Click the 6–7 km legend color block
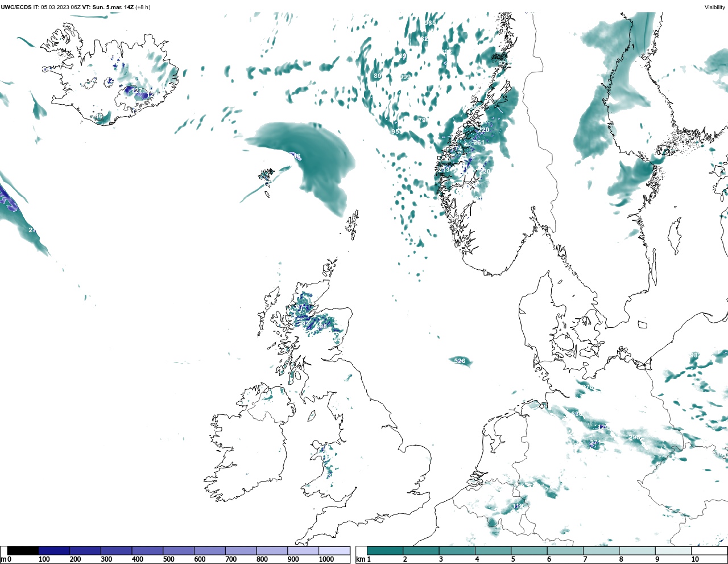Screen dimensions: 728x564 coord(564,550)
